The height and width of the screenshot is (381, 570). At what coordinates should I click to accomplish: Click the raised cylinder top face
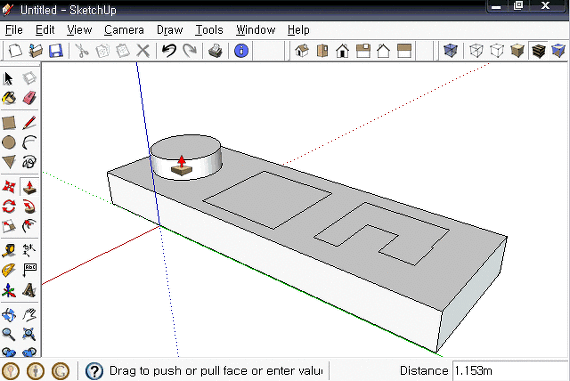[185, 147]
